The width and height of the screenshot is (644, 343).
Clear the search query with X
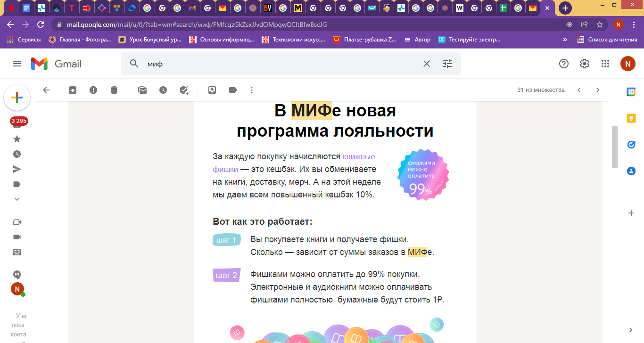pos(427,64)
